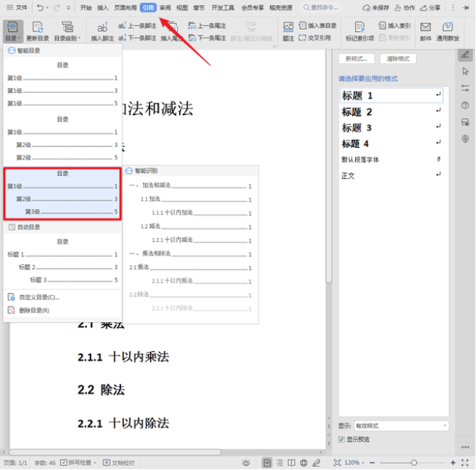This screenshot has height=470, width=476.
Task: Click the undo arrow icon
Action: coord(40,7)
